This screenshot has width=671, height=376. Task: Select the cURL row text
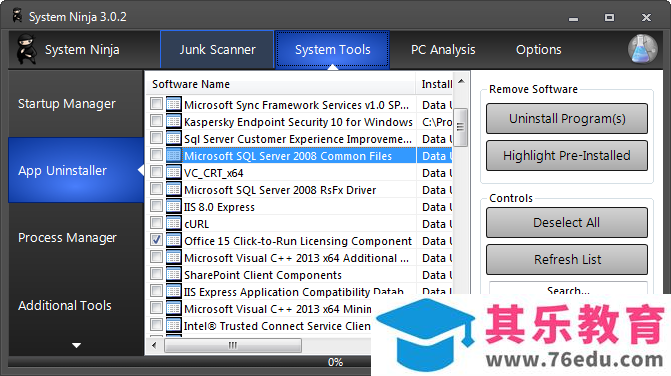pyautogui.click(x=197, y=224)
